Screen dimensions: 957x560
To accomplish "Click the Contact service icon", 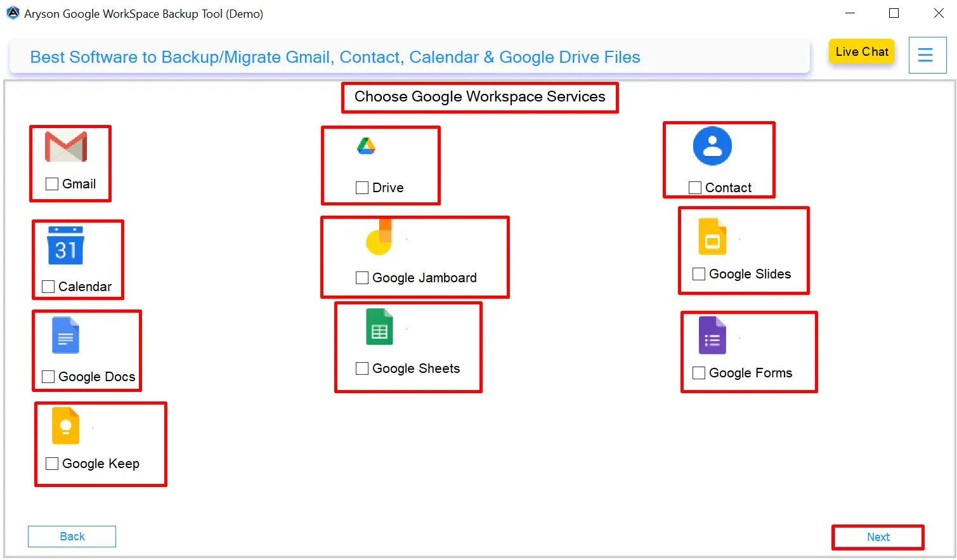I will tap(712, 145).
